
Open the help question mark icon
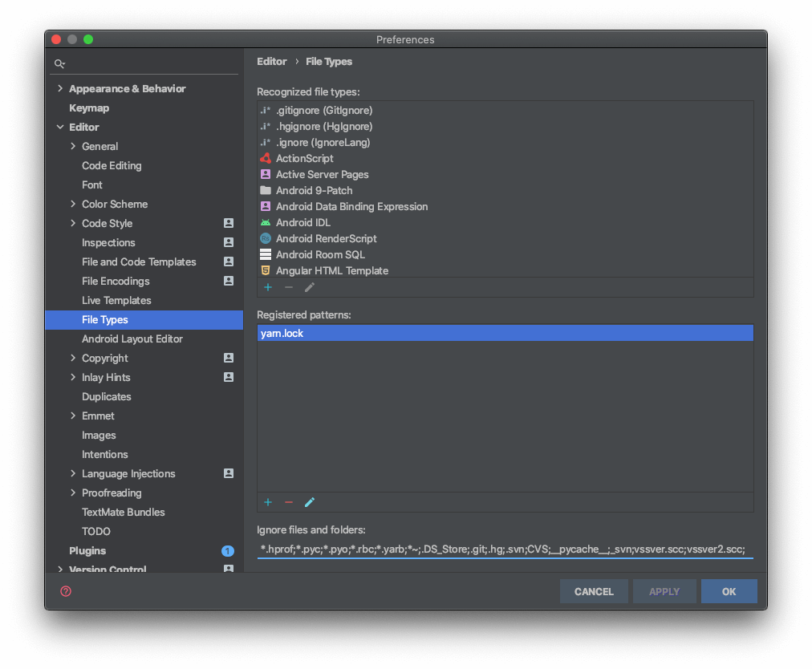(x=66, y=591)
